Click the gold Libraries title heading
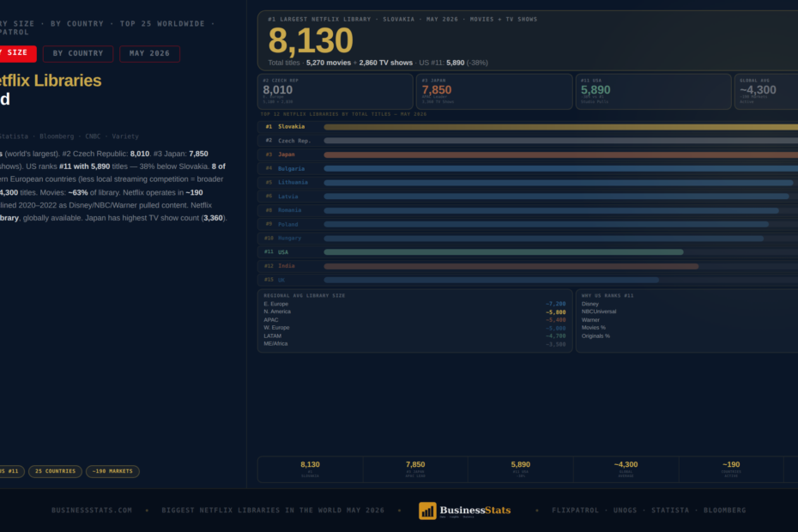The width and height of the screenshot is (798, 532). point(51,81)
